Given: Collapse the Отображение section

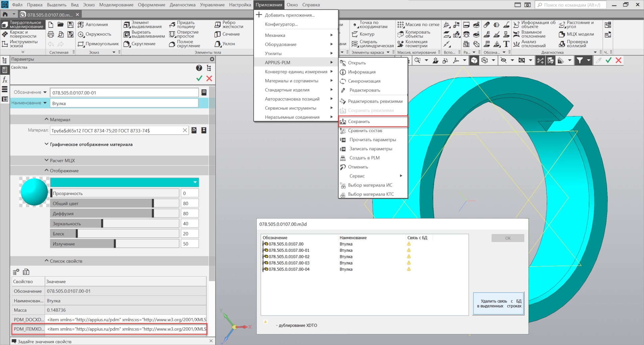Looking at the screenshot, I should coord(47,170).
